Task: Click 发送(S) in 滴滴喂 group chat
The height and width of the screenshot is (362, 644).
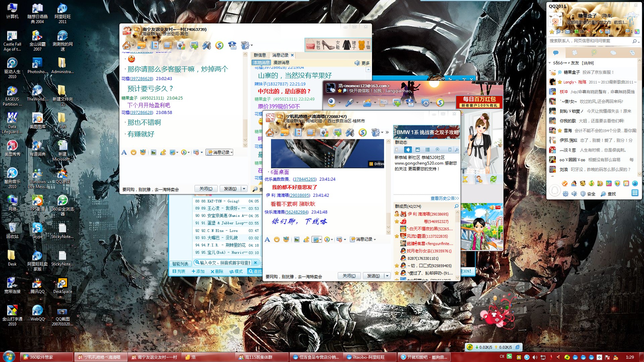Action: [373, 276]
